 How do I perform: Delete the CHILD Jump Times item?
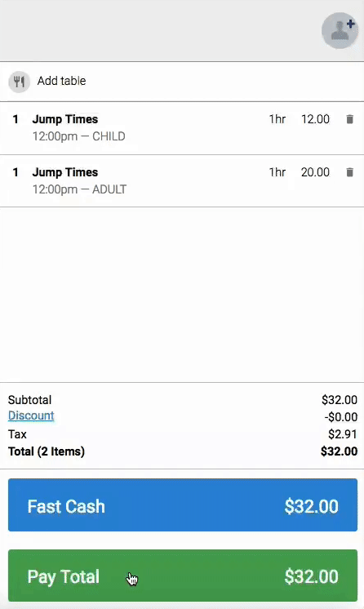[349, 119]
